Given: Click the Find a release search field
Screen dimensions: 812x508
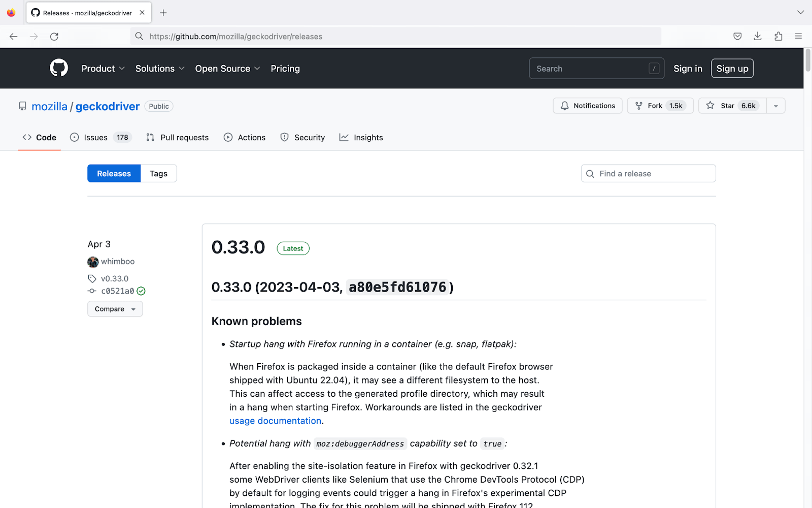Looking at the screenshot, I should (x=649, y=173).
